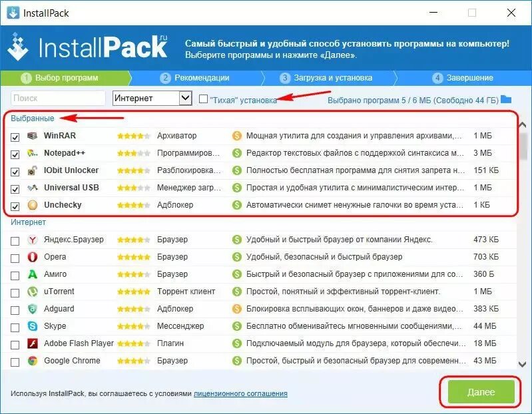Viewport: 532px width, 414px height.
Task: Open the лицензионного соглашения link
Action: pyautogui.click(x=240, y=393)
